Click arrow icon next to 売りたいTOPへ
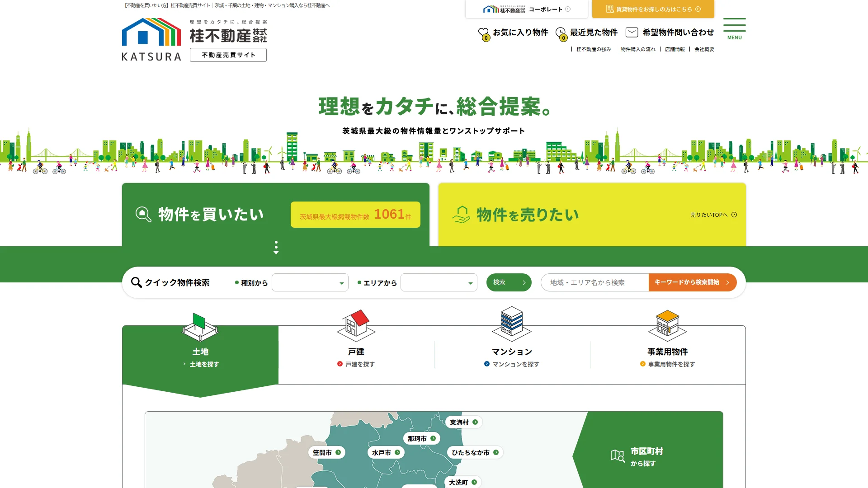868x488 pixels. pos(734,215)
